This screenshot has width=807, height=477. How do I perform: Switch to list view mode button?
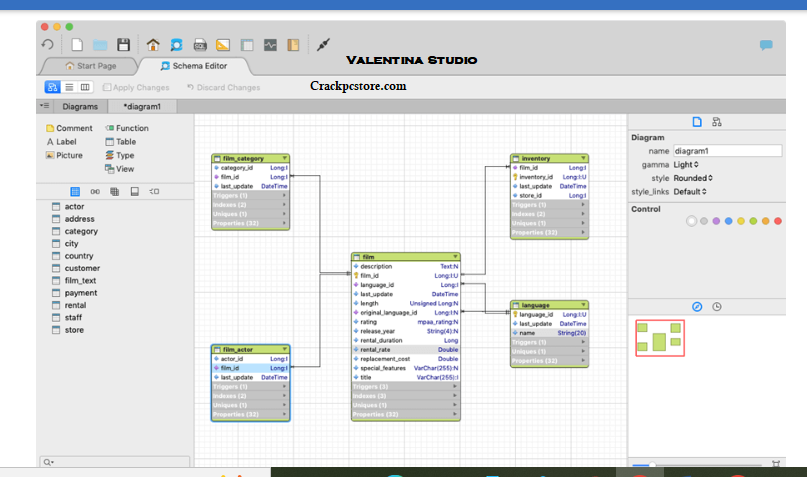70,87
